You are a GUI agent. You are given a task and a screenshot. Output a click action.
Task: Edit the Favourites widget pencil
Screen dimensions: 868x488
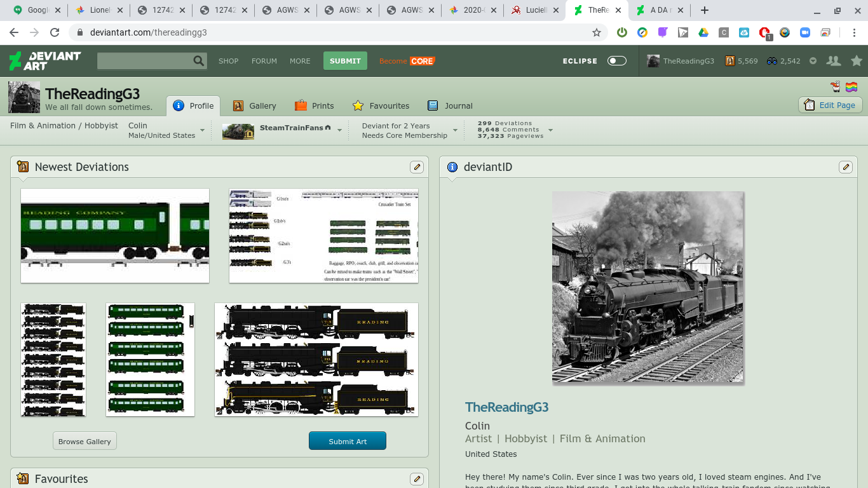(x=416, y=479)
